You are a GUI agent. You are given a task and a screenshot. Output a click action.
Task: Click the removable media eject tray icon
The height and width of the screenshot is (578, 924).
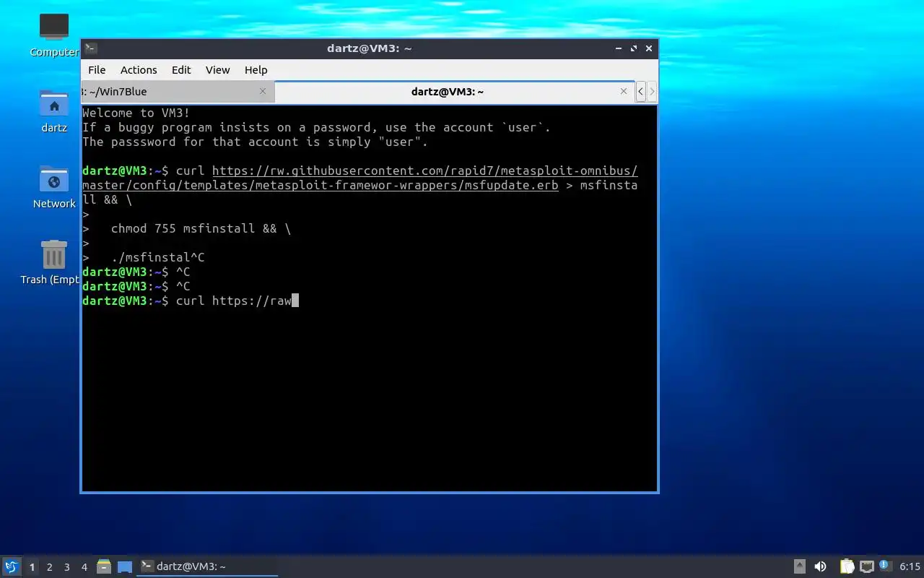pos(800,566)
